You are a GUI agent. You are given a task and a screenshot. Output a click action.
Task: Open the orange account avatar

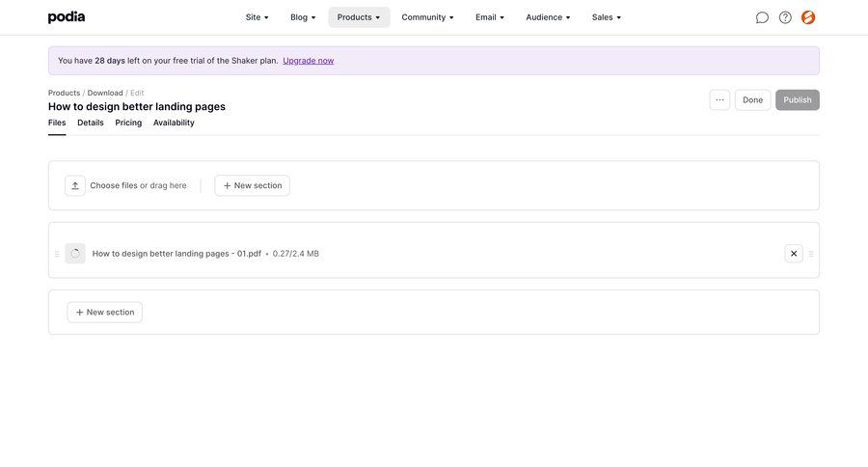808,17
